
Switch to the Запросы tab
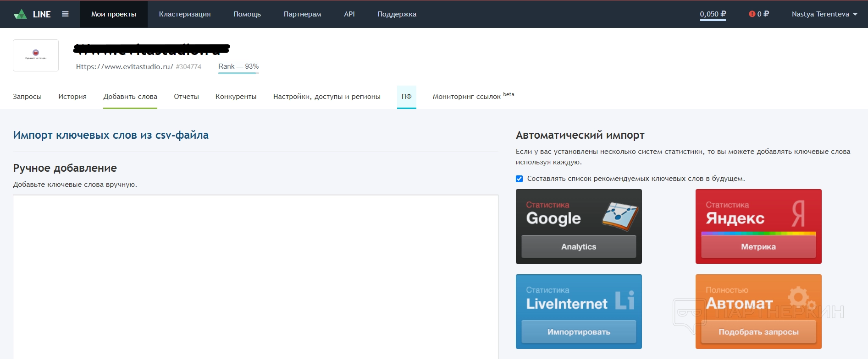click(x=28, y=97)
